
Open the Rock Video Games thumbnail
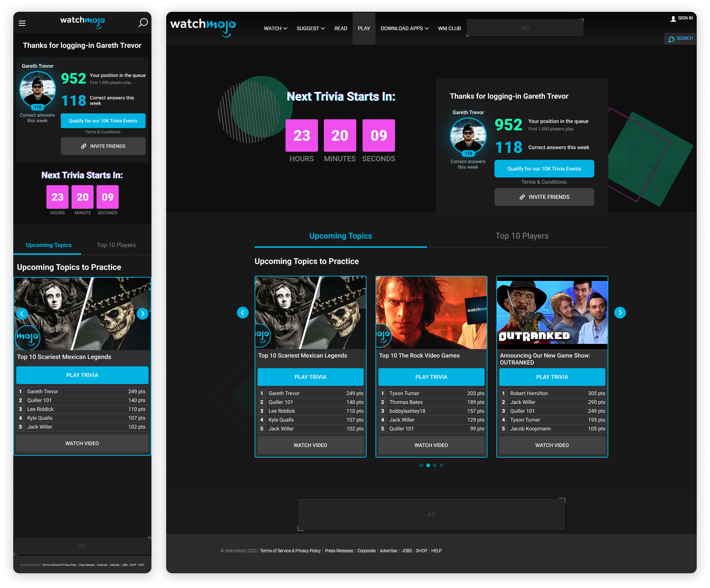click(431, 313)
